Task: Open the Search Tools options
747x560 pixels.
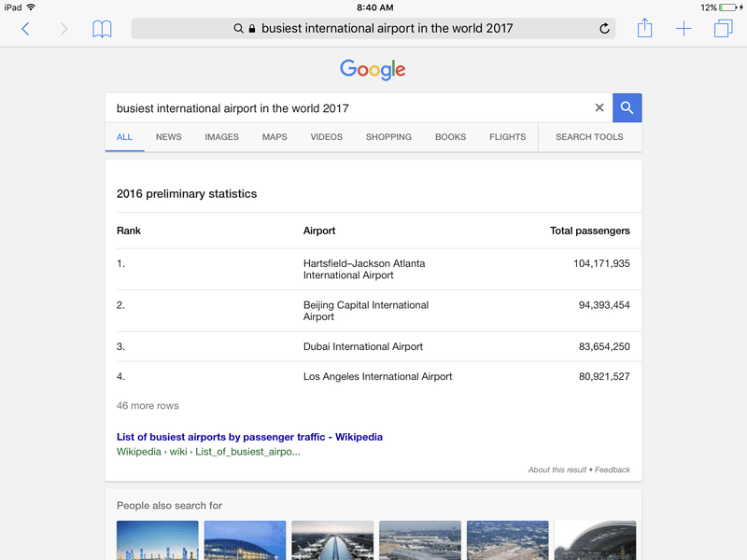Action: pyautogui.click(x=589, y=137)
